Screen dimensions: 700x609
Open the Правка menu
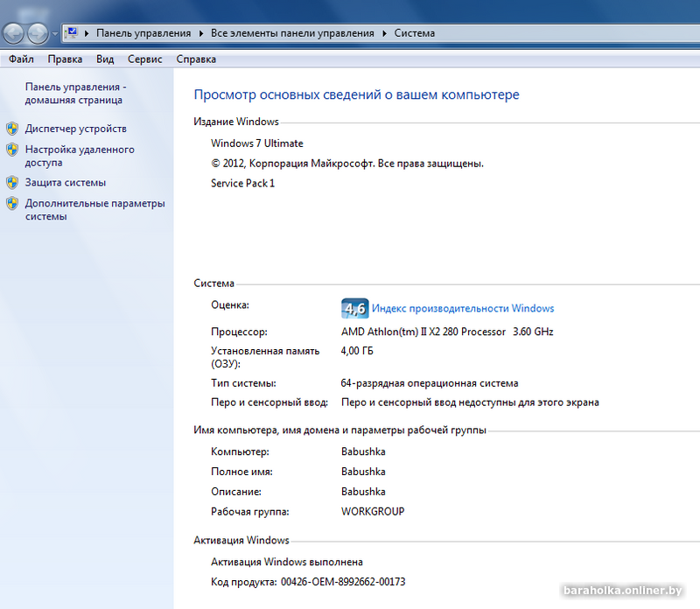point(65,59)
